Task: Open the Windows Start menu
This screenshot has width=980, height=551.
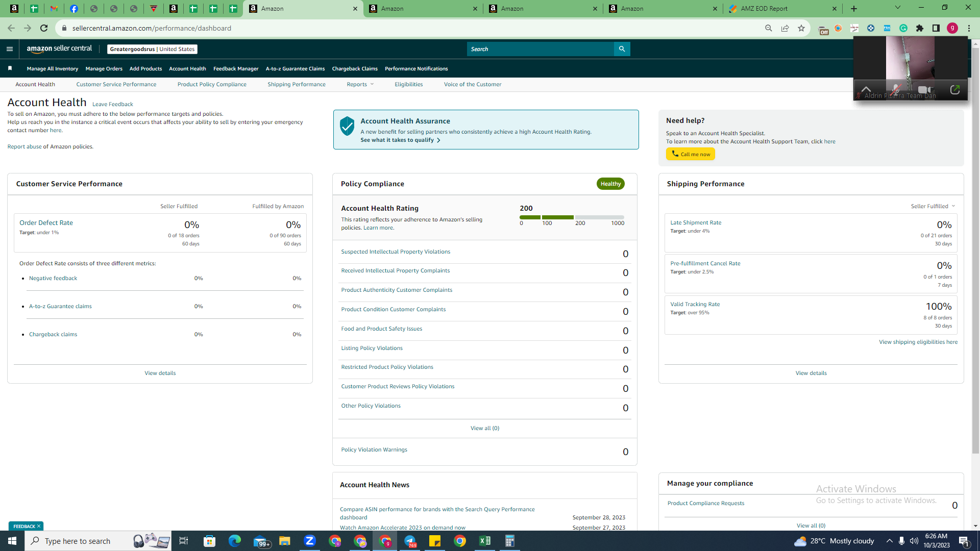Action: (x=12, y=541)
